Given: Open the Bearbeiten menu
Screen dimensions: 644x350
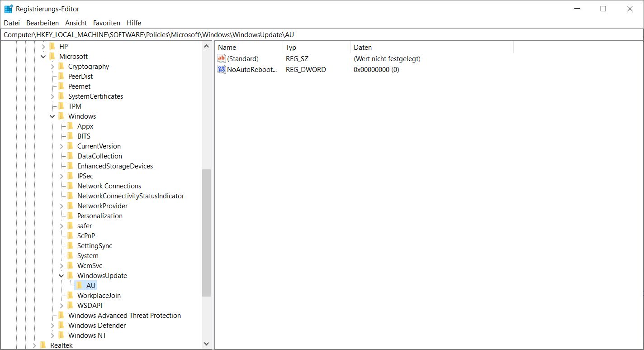Looking at the screenshot, I should point(43,23).
